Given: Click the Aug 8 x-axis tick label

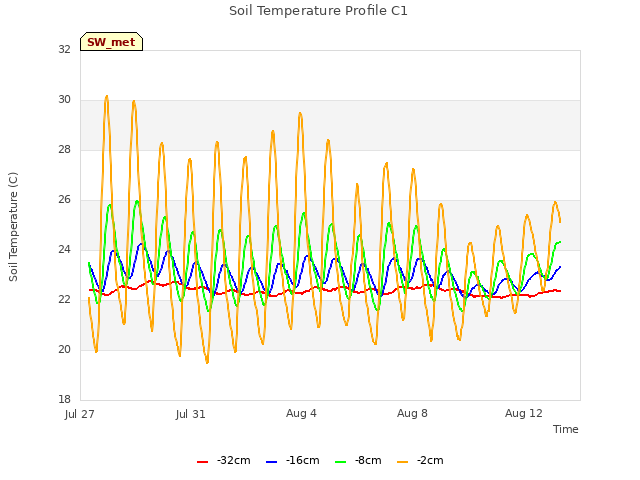Looking at the screenshot, I should (412, 413).
